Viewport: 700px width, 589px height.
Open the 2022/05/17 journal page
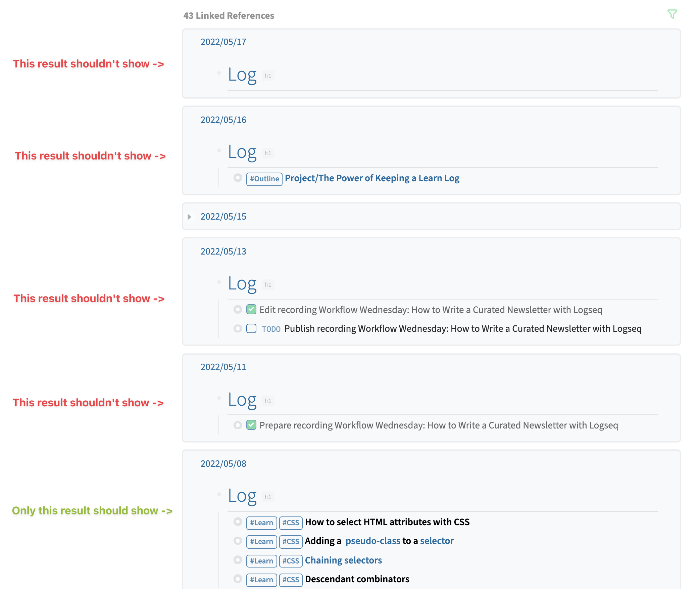click(223, 41)
